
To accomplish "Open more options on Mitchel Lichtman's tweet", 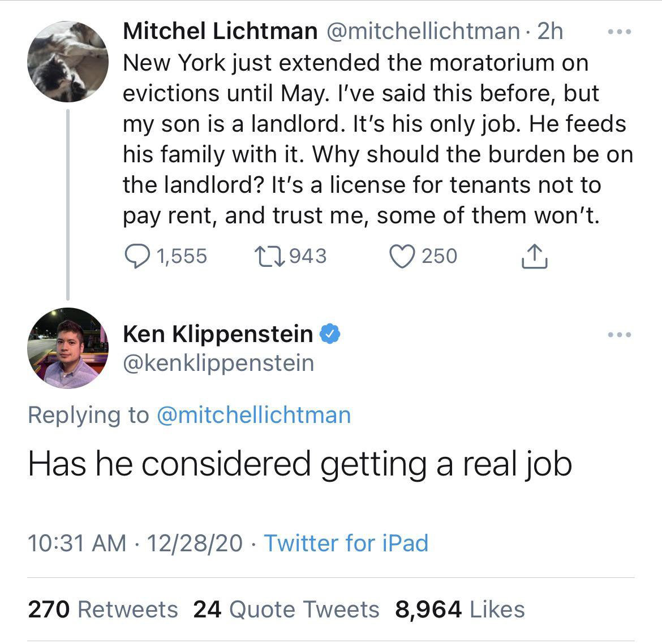I will (x=618, y=32).
